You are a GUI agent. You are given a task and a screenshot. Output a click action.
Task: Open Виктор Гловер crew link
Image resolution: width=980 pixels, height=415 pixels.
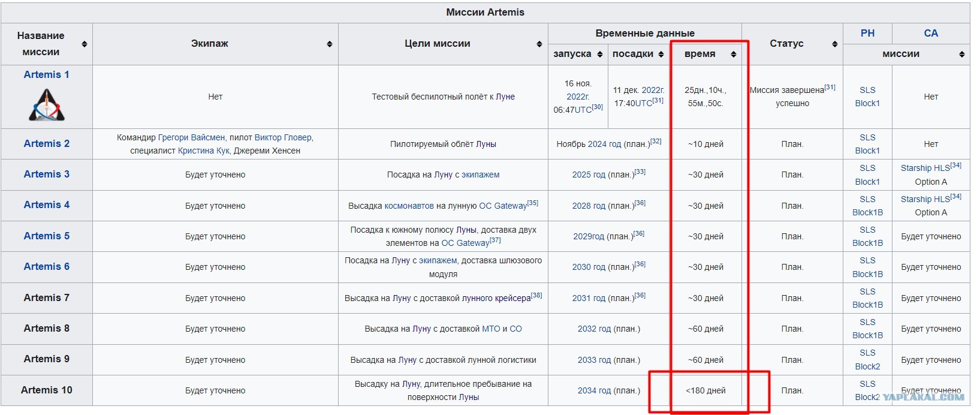284,137
